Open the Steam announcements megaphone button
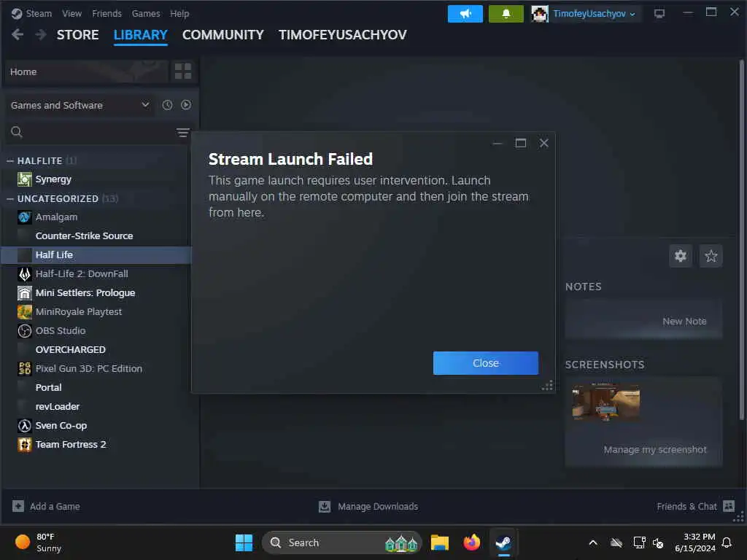 point(465,14)
